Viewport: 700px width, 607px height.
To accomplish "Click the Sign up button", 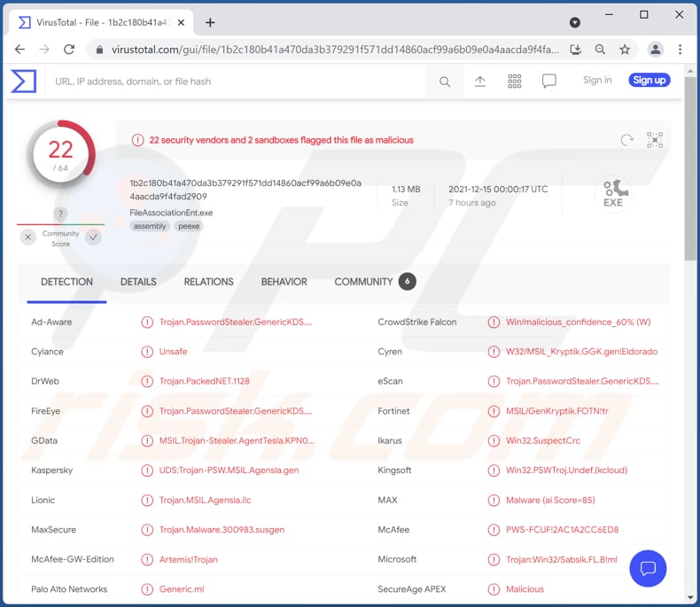I will coord(649,80).
